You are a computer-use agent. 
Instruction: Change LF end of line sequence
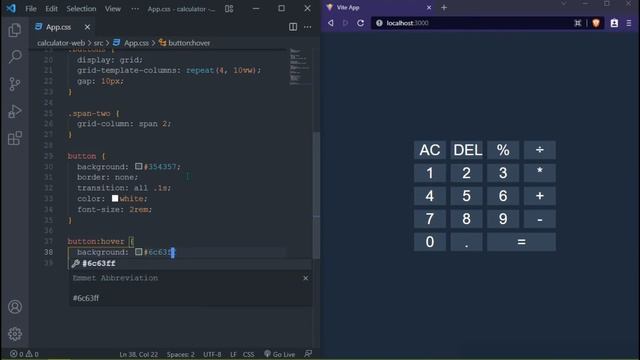coord(233,354)
